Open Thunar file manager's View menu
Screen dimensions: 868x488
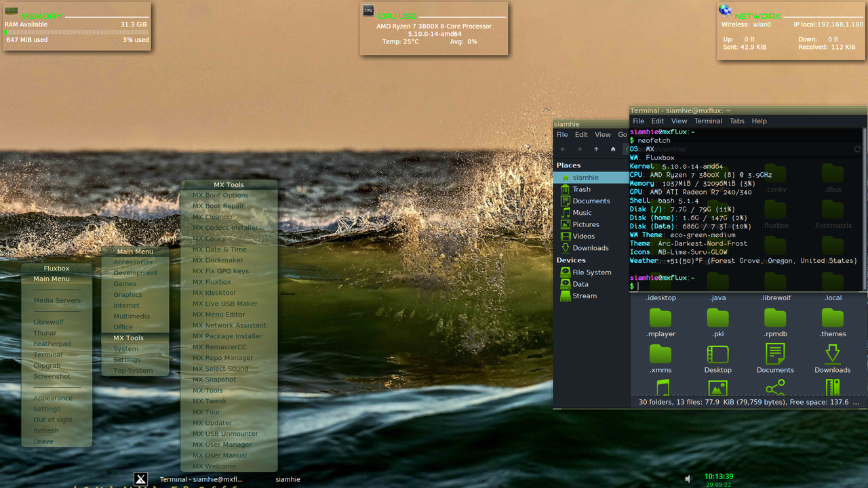[x=603, y=134]
